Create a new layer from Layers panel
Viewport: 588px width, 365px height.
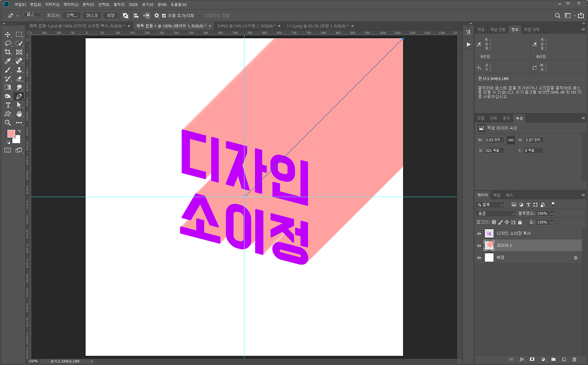pyautogui.click(x=563, y=359)
